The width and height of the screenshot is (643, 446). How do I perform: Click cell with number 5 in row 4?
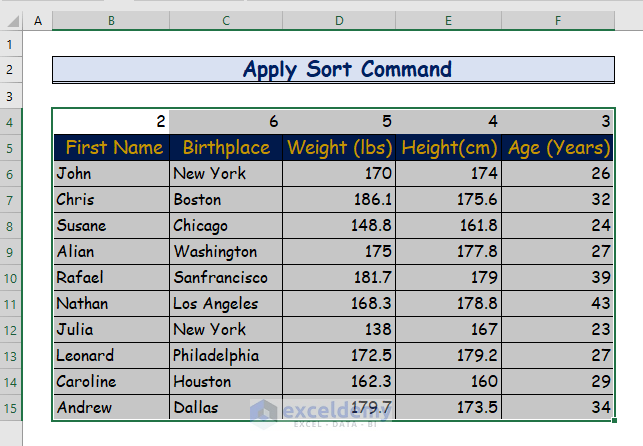pyautogui.click(x=339, y=122)
